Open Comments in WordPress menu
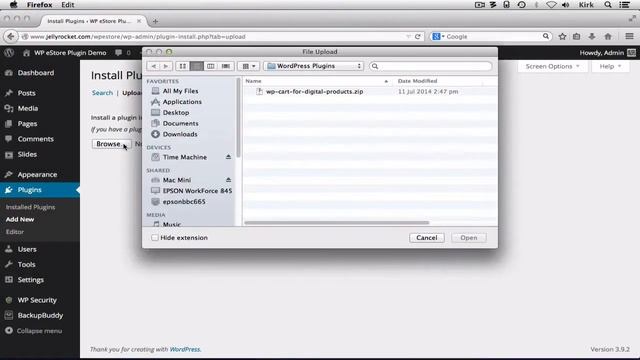The height and width of the screenshot is (360, 640). click(36, 139)
